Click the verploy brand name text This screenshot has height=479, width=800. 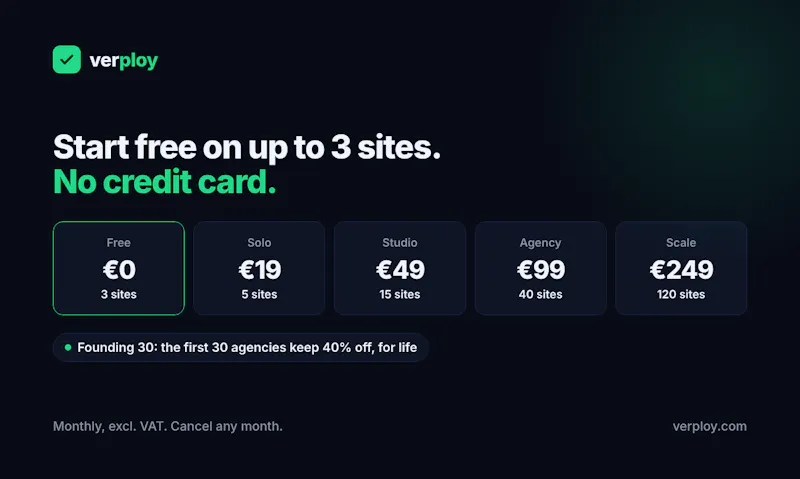click(x=123, y=61)
